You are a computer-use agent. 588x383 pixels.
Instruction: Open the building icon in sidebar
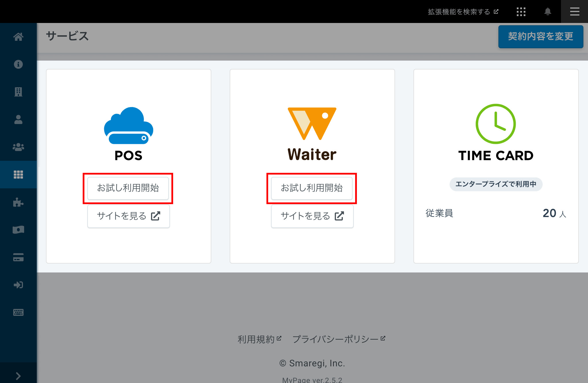(18, 92)
